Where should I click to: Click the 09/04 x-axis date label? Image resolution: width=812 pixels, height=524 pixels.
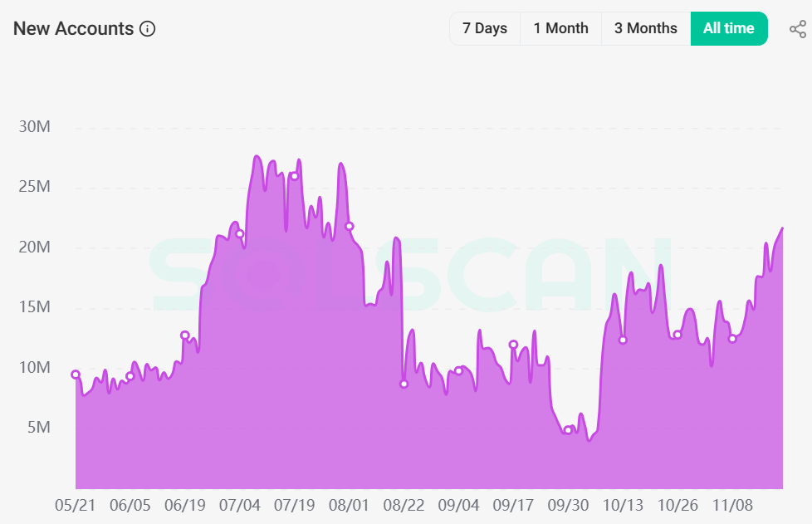click(459, 506)
